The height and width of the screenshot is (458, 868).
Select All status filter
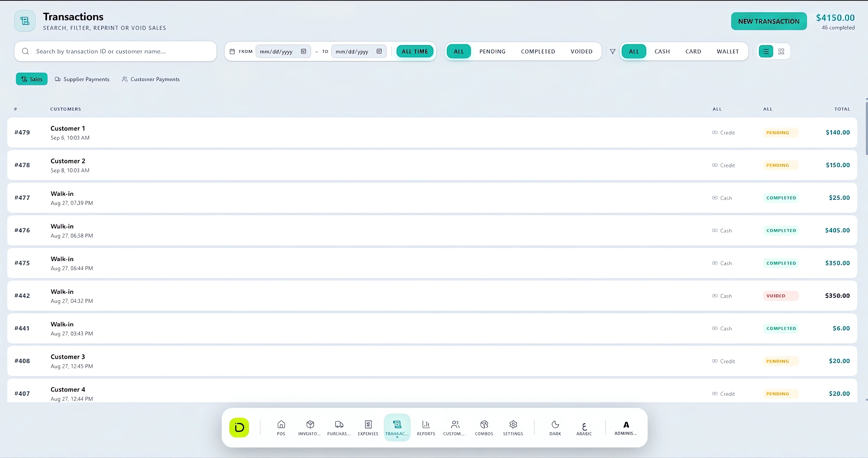(459, 51)
